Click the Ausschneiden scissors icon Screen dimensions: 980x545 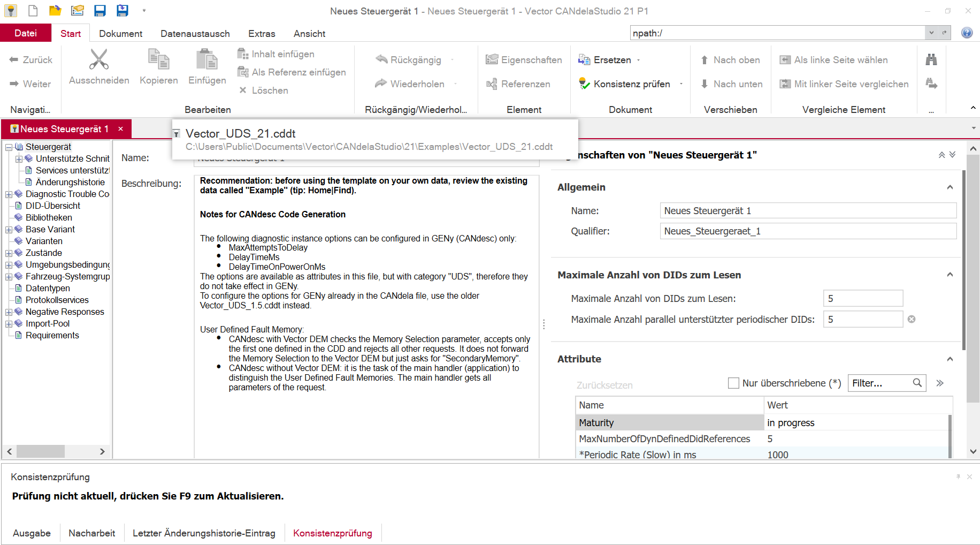(x=99, y=59)
